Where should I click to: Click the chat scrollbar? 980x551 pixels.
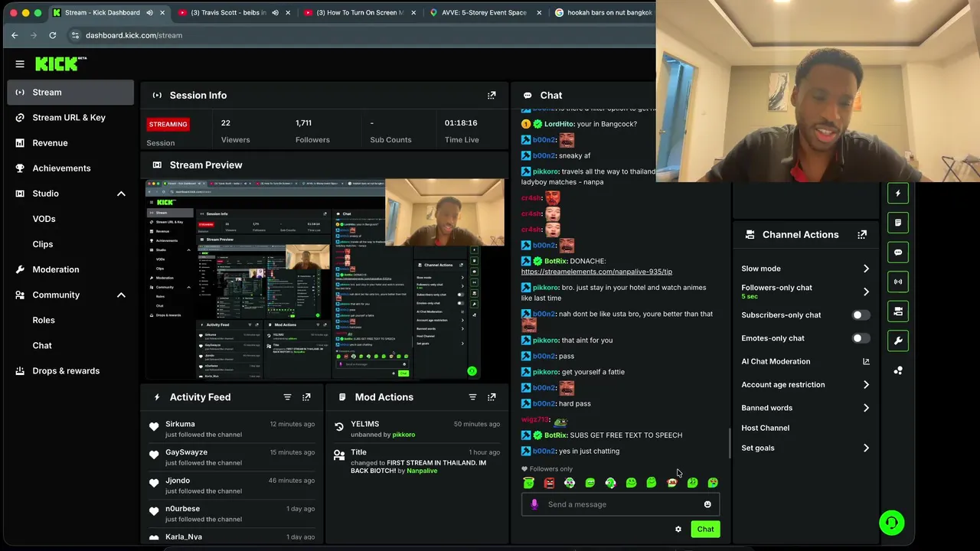729,442
